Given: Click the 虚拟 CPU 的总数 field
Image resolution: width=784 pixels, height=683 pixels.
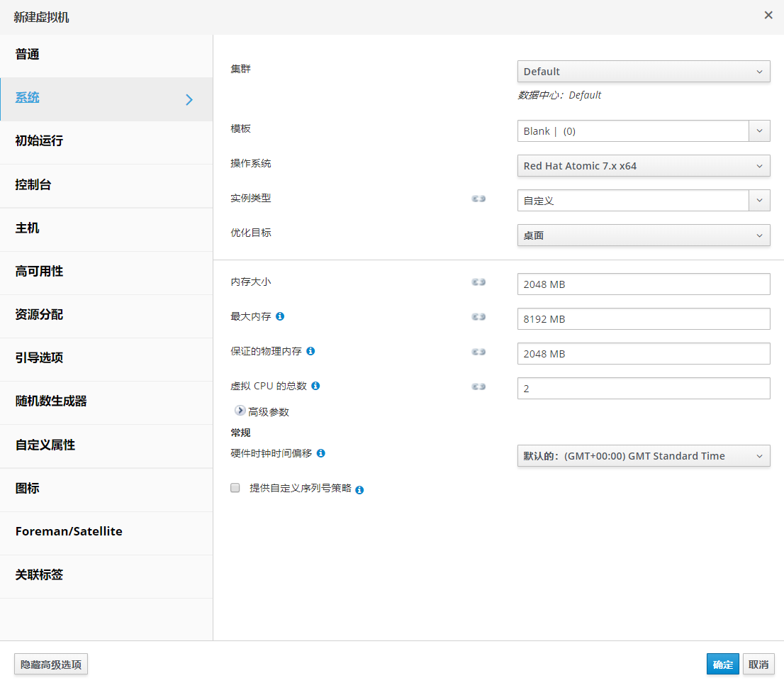Looking at the screenshot, I should coord(644,388).
